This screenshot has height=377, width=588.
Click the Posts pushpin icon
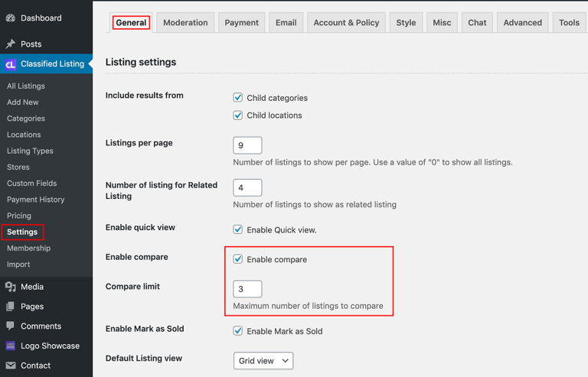(11, 44)
